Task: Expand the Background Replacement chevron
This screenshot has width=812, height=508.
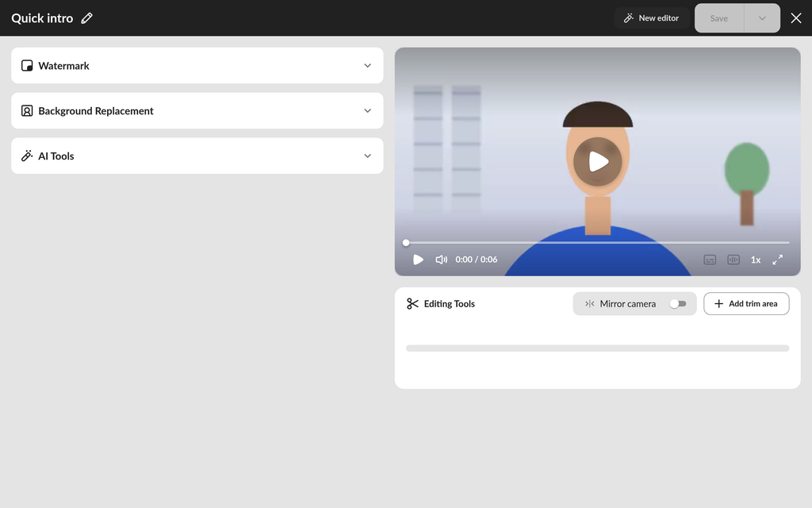Action: pyautogui.click(x=367, y=111)
